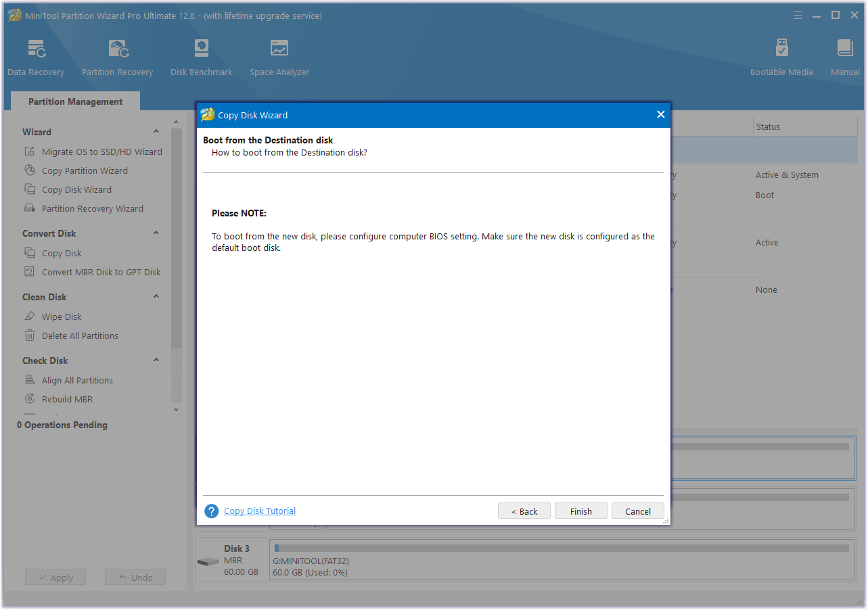Open Copy Disk Wizard in sidebar
This screenshot has height=610, width=868.
(x=76, y=189)
